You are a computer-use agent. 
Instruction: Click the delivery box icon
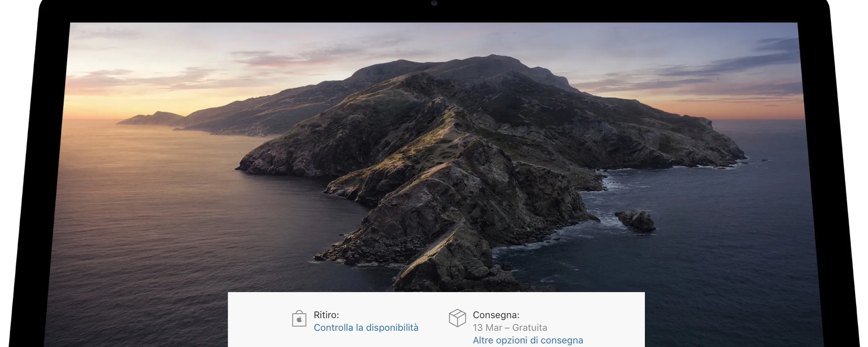click(x=457, y=318)
